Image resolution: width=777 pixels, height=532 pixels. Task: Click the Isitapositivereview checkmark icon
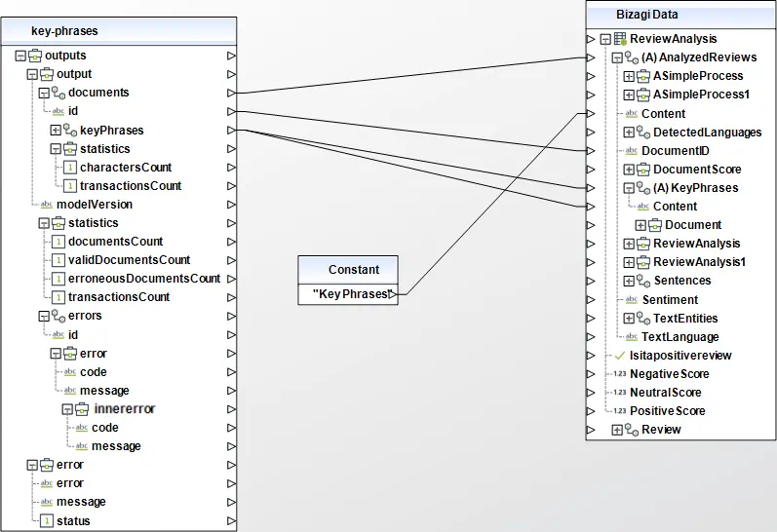(619, 356)
